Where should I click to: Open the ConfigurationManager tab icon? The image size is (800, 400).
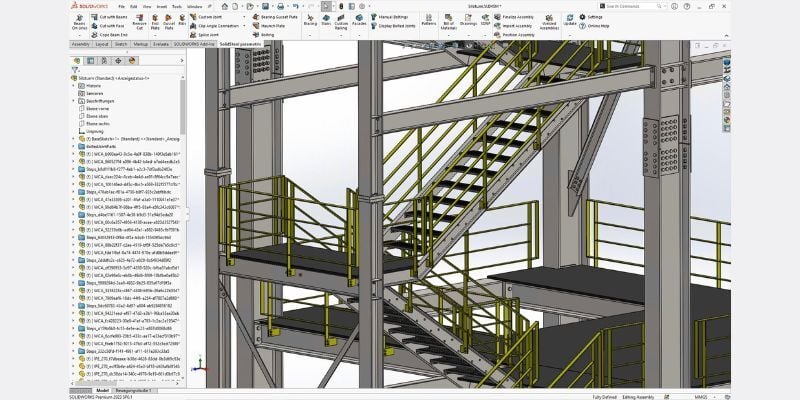105,61
